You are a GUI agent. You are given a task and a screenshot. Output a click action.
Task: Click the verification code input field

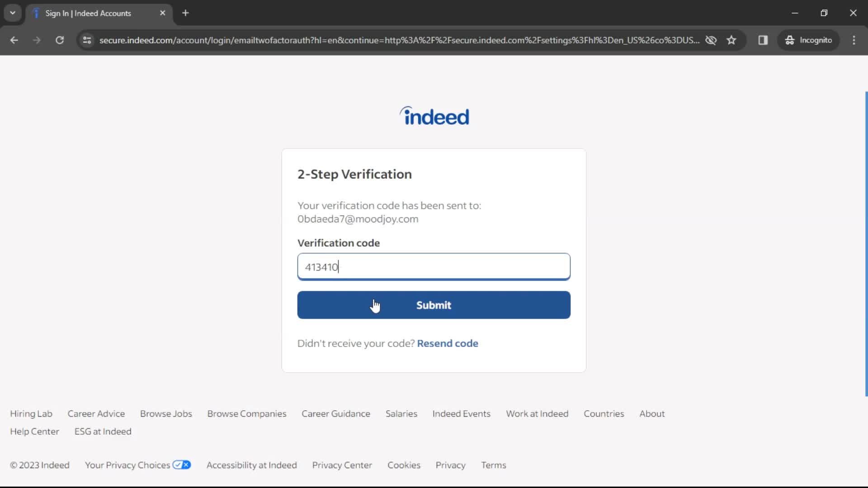coord(434,266)
